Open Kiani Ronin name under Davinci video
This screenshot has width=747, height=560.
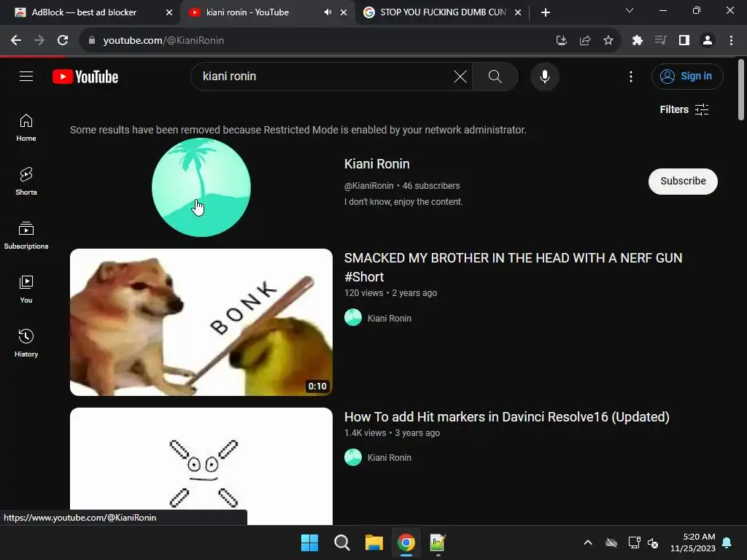click(390, 458)
